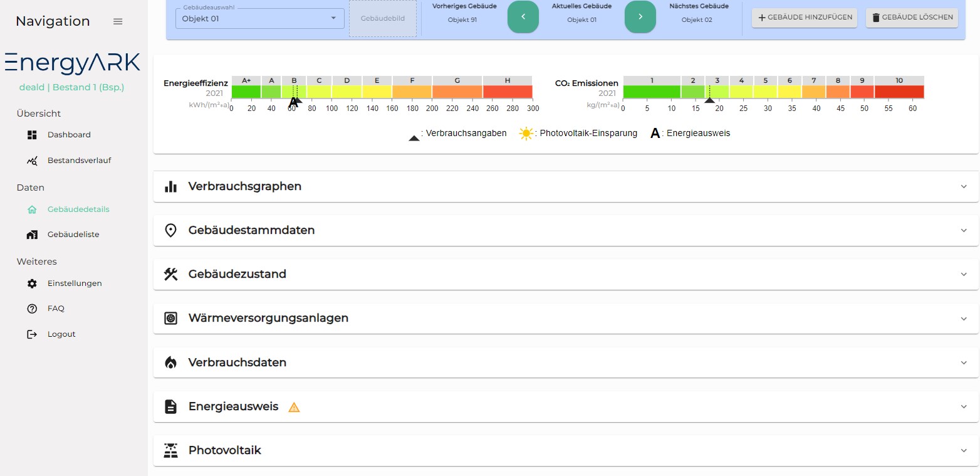Go to next building with right arrow
The image size is (980, 476).
[640, 17]
